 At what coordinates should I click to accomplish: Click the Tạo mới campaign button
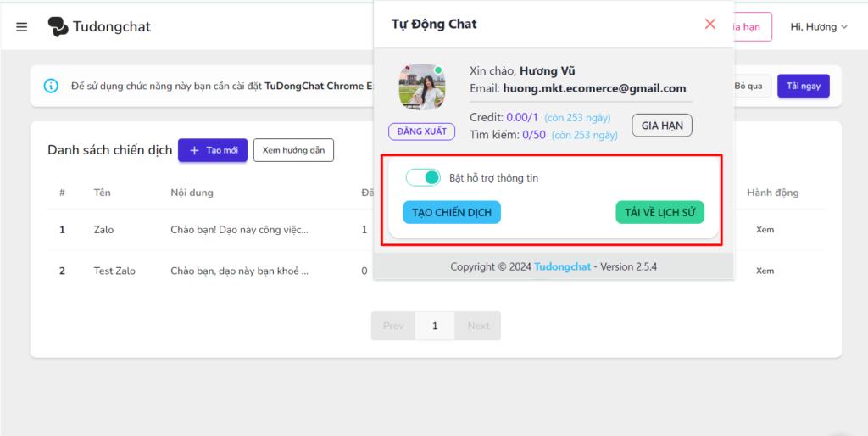coord(213,150)
